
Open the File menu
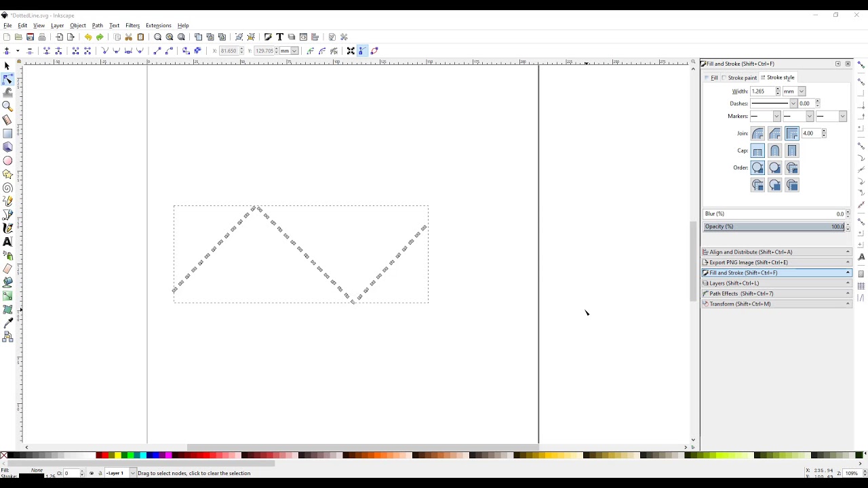click(7, 26)
